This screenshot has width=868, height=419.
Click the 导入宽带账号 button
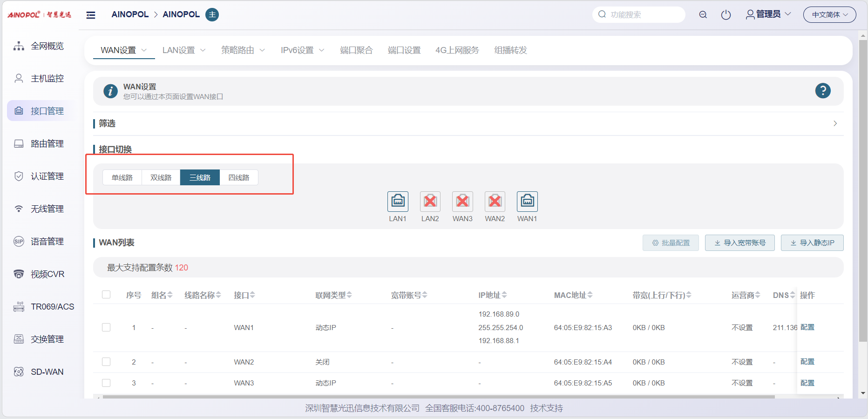(739, 243)
